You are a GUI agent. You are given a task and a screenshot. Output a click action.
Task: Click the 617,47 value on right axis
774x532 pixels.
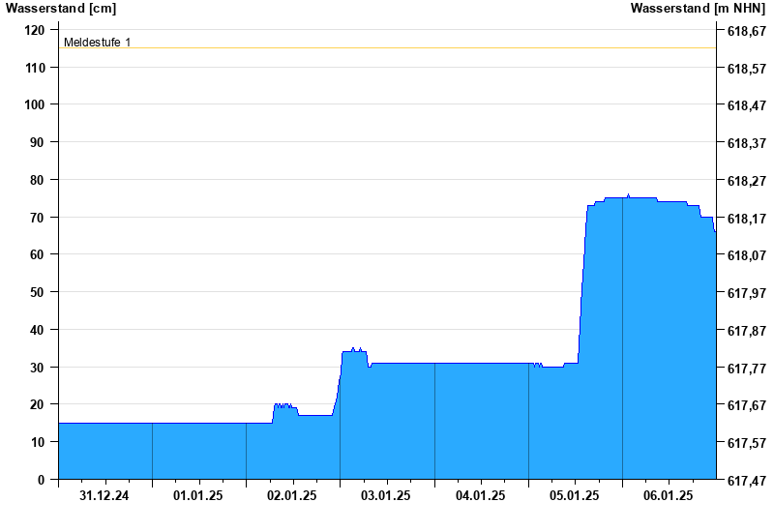pyautogui.click(x=745, y=481)
